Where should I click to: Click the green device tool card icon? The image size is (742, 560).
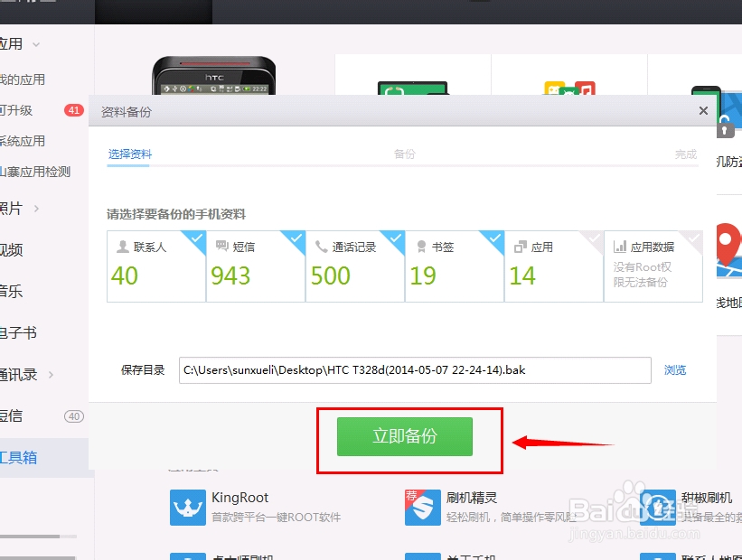click(413, 88)
